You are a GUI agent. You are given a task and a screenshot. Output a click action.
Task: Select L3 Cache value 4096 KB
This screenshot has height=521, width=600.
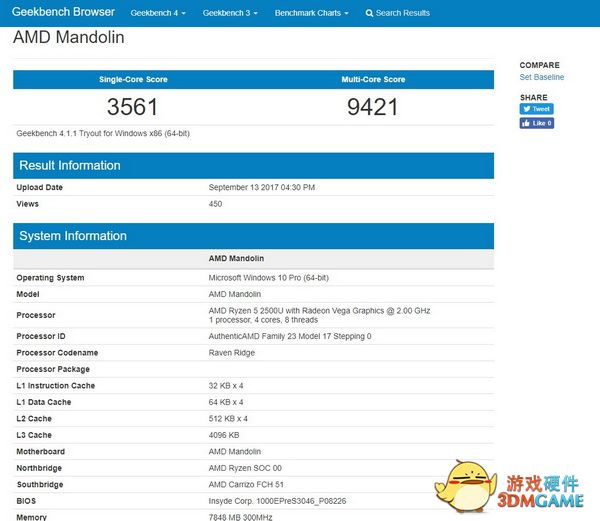click(224, 435)
